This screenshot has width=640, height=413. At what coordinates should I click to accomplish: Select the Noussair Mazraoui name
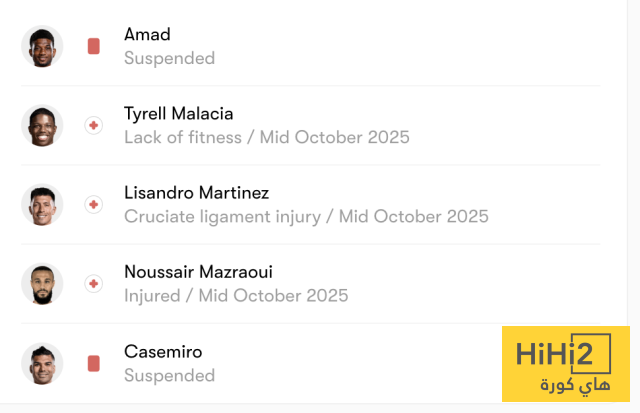pyautogui.click(x=198, y=272)
